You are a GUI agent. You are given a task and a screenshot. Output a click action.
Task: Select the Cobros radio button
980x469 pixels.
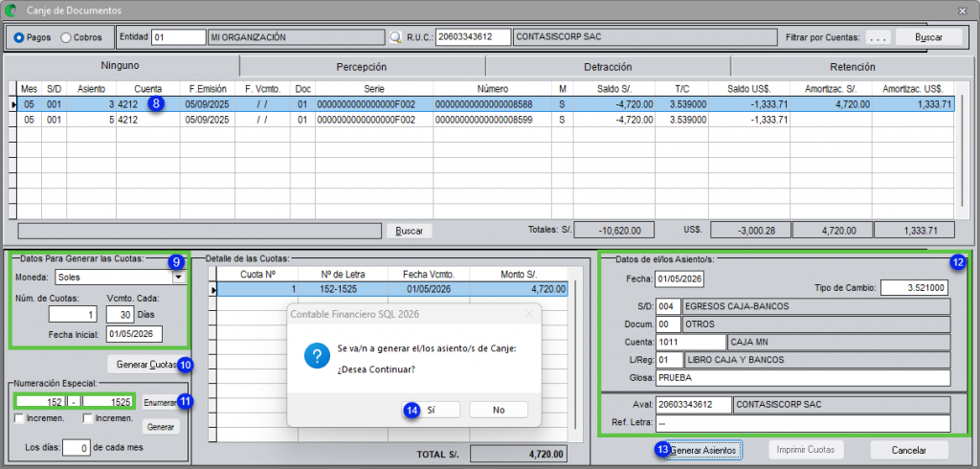pyautogui.click(x=66, y=37)
